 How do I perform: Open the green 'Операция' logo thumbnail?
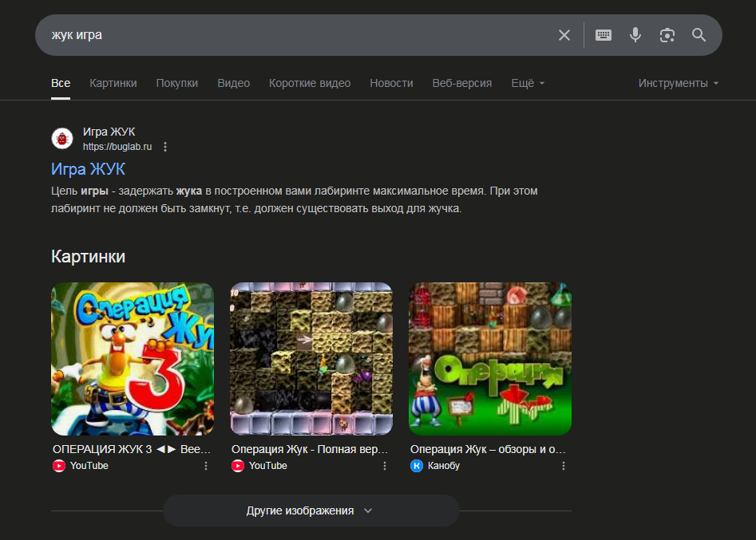pyautogui.click(x=490, y=359)
